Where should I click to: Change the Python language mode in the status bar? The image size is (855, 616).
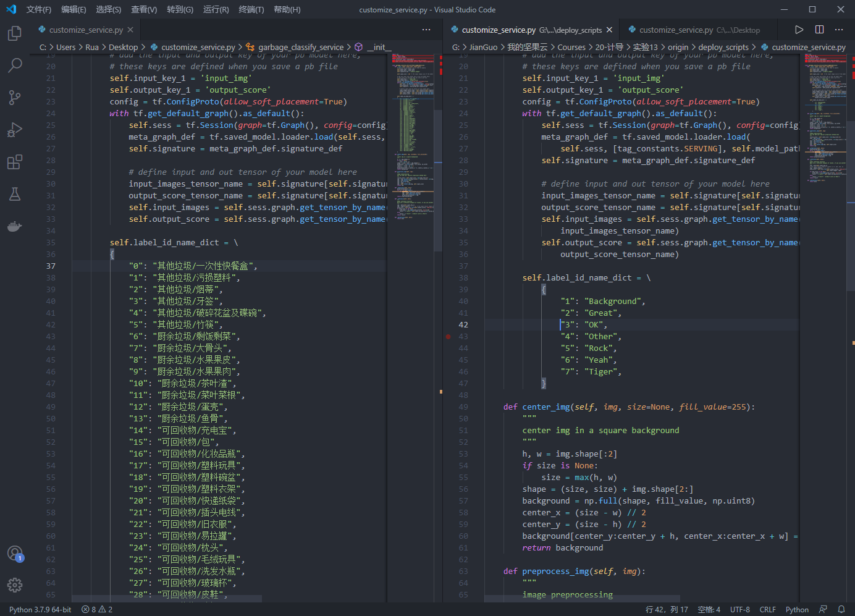797,609
